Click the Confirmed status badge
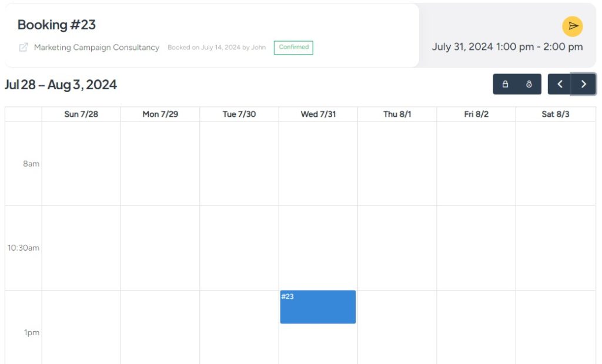Screen dimensions: 602x364 (293, 48)
